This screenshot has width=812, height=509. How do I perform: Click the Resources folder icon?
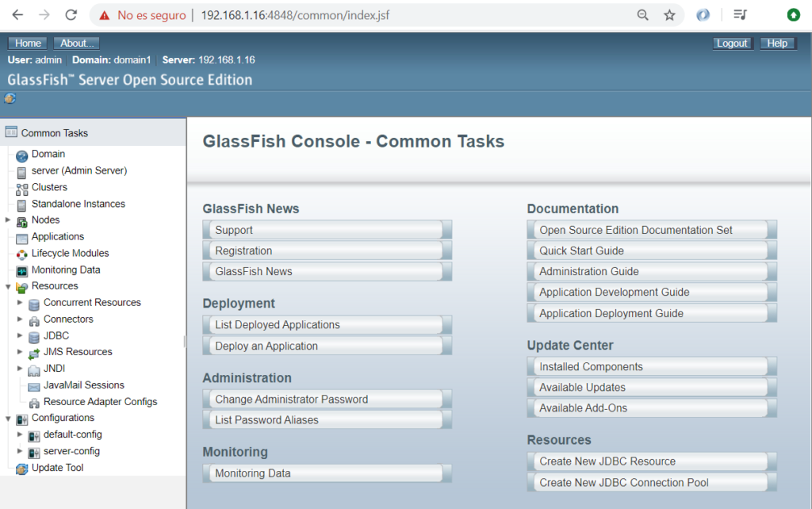[x=21, y=287]
